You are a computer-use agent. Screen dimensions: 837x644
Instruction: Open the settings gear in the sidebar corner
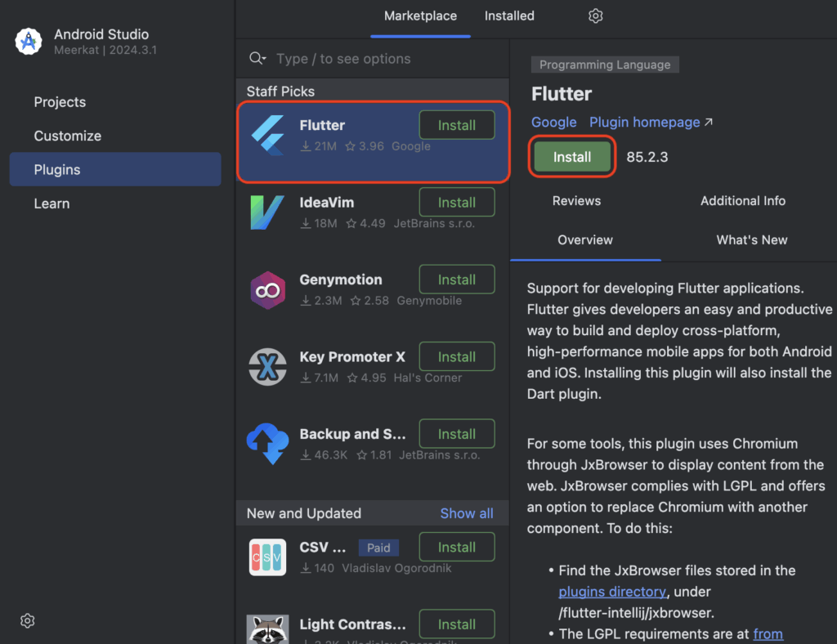[x=27, y=620]
